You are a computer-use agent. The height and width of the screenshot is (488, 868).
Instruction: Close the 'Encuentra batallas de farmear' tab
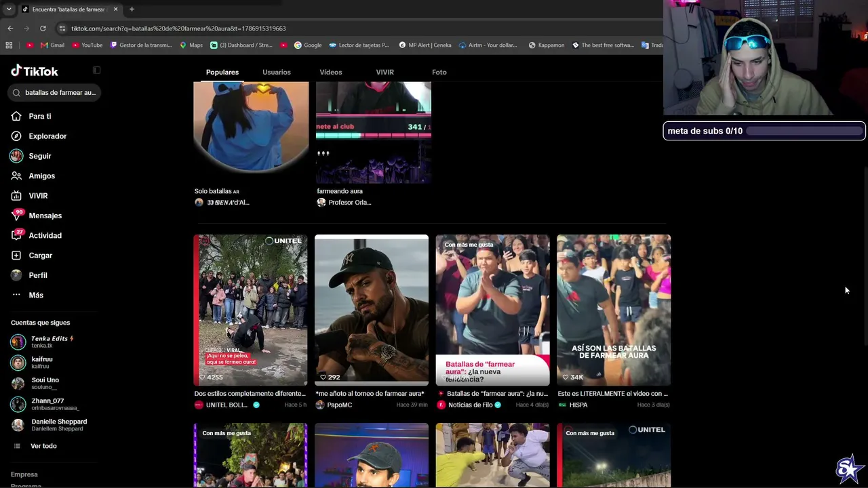tap(115, 9)
